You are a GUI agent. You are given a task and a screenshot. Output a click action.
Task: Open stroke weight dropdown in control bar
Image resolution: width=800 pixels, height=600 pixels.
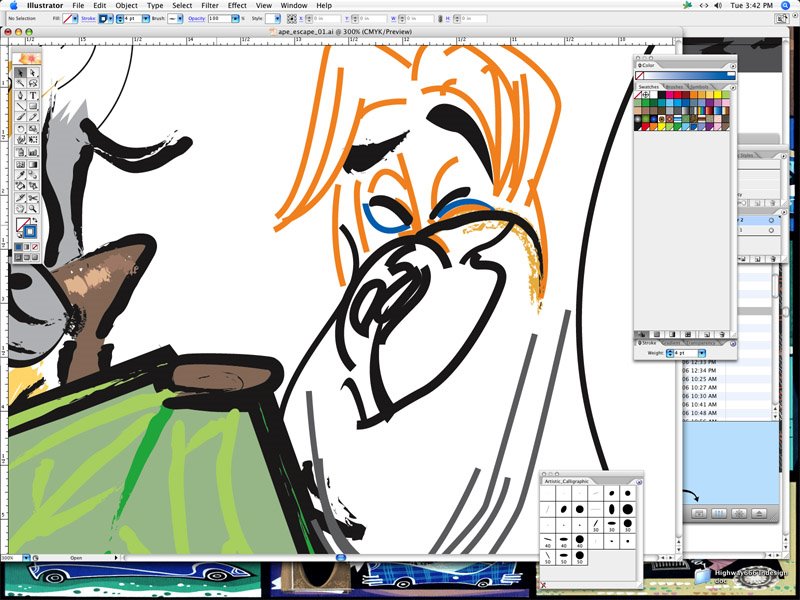tap(146, 18)
